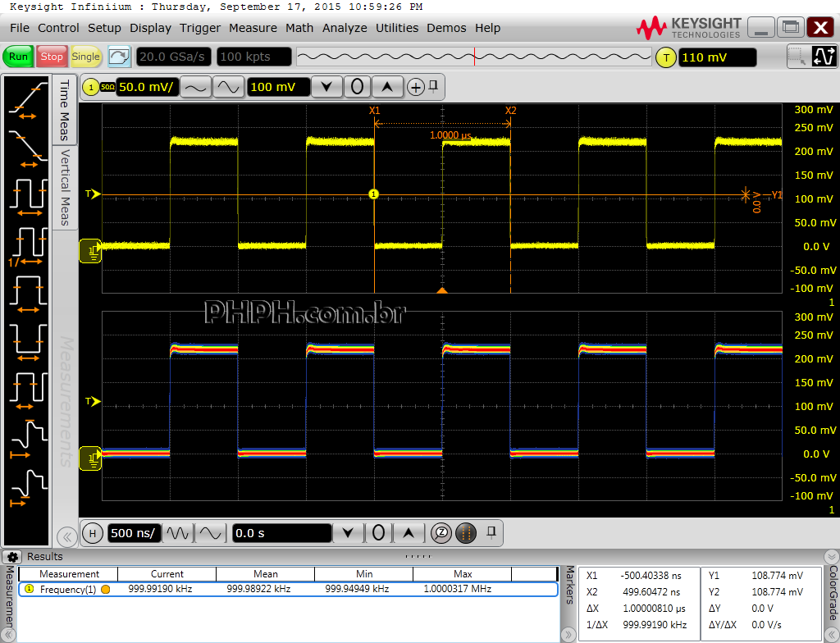Click the horizontal position overview waveform bar
Screen dimensions: 840x643
click(x=473, y=57)
